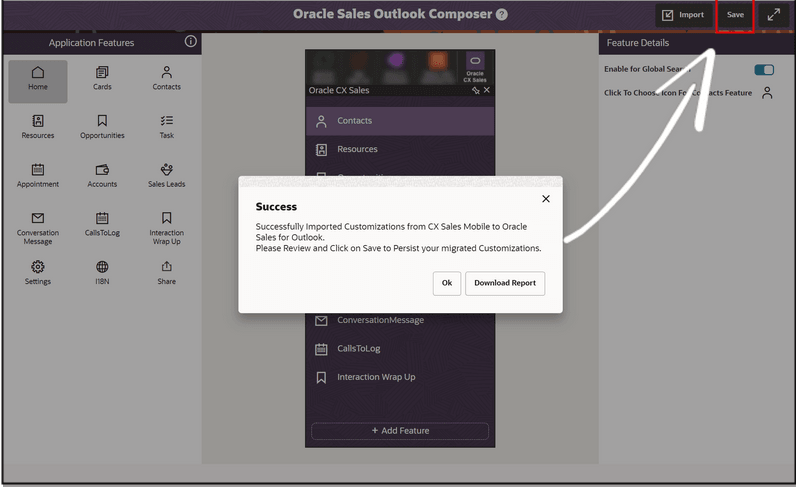Open the Appointment feature
The height and width of the screenshot is (487, 796).
tap(38, 176)
